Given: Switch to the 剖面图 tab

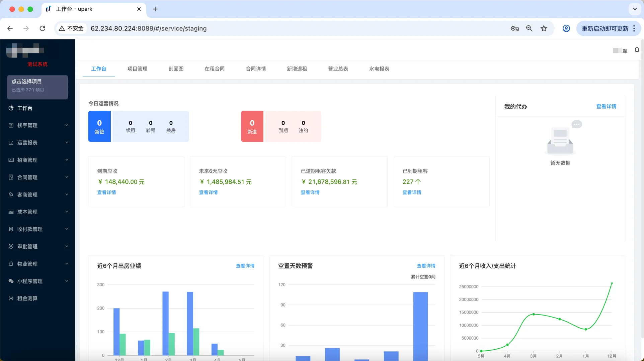Looking at the screenshot, I should tap(176, 69).
